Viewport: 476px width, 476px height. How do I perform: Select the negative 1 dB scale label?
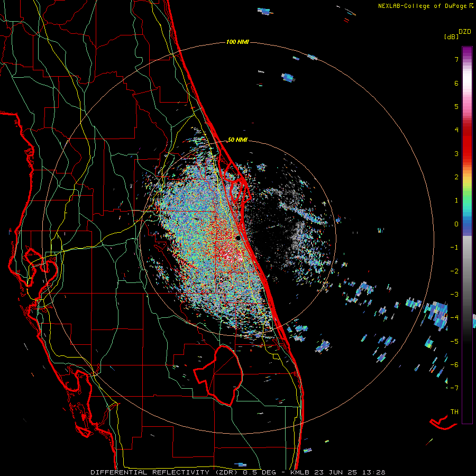pos(454,248)
